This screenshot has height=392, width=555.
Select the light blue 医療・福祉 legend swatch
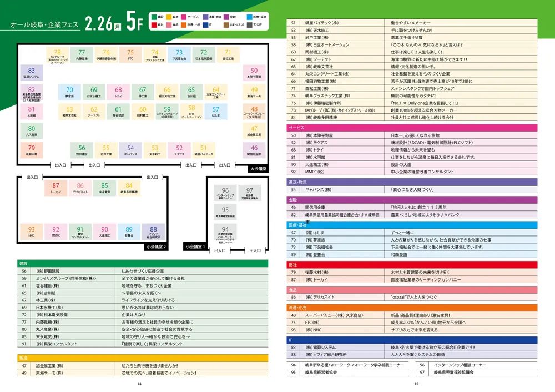click(x=250, y=17)
